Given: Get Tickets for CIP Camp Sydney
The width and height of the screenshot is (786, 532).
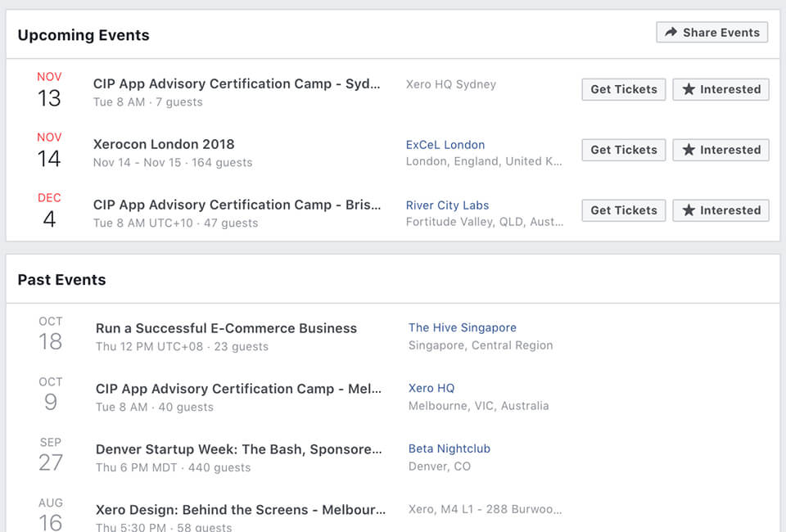Looking at the screenshot, I should pos(624,89).
